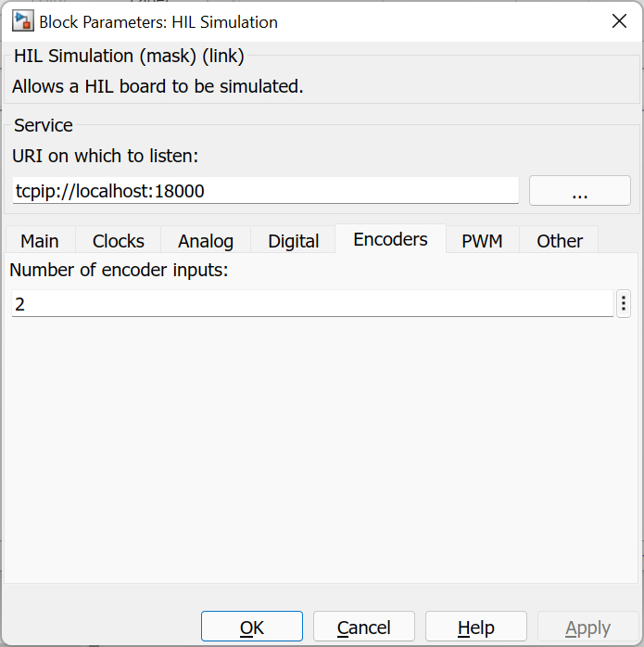Select the Encoders tab
644x647 pixels.
pos(390,239)
